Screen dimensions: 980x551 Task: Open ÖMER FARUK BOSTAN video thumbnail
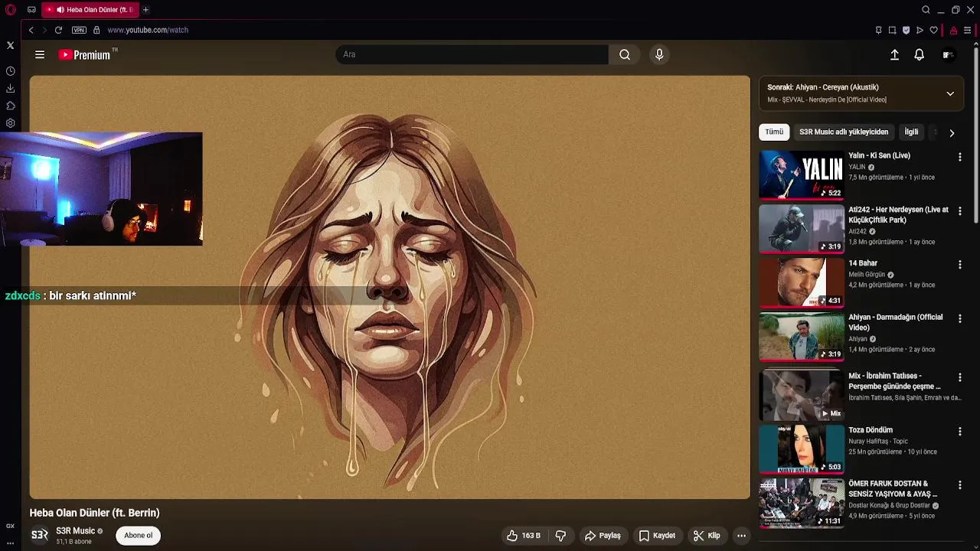801,504
